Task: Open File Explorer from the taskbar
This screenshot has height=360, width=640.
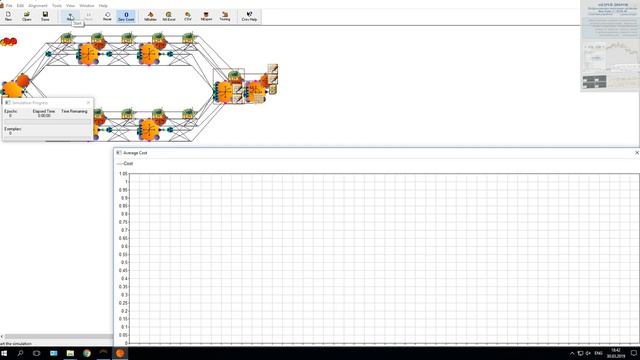Action: (70, 353)
